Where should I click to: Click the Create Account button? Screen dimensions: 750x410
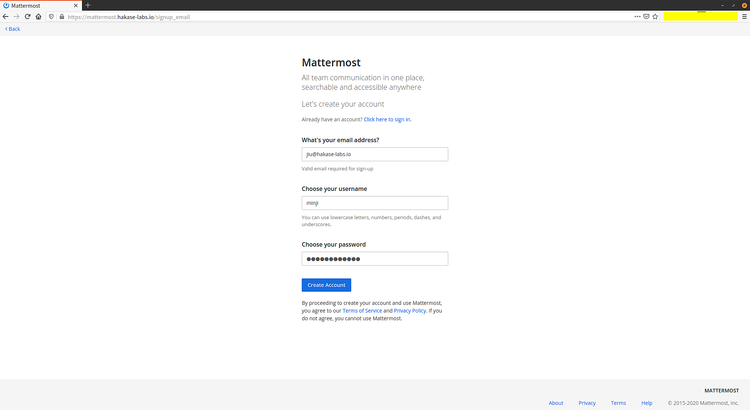click(326, 285)
